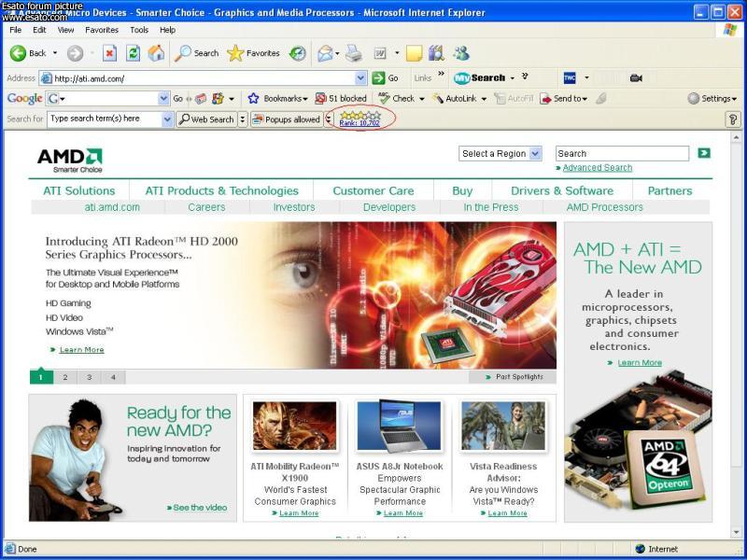Click the grey Forward arrow button
Viewport: 747px width, 560px height.
coord(75,53)
